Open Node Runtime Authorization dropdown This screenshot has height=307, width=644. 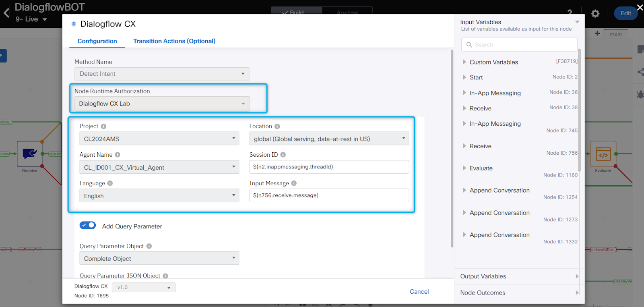pyautogui.click(x=162, y=104)
